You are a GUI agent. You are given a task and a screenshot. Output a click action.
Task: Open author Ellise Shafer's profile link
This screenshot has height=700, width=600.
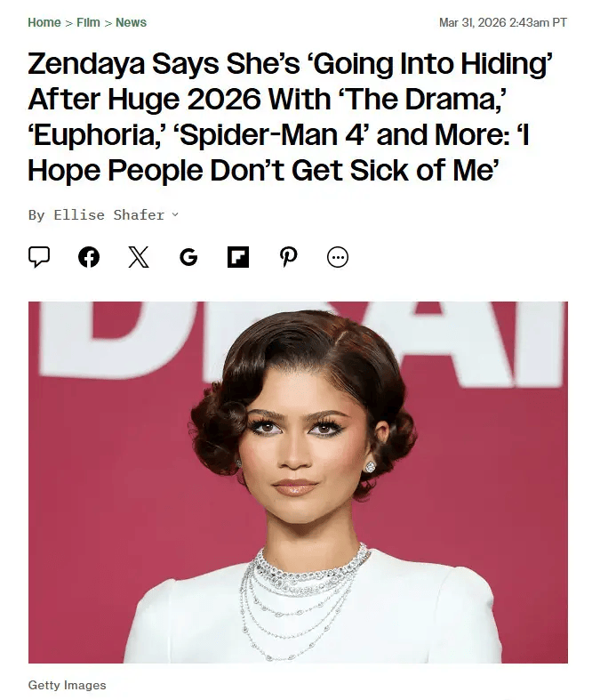tap(108, 215)
